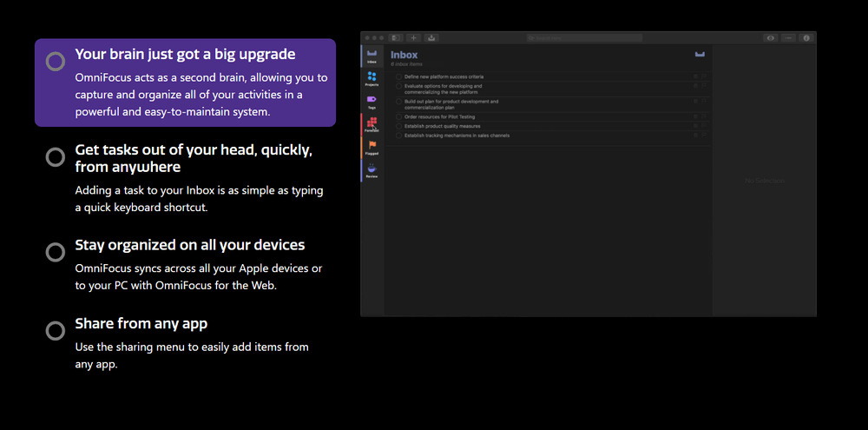The image size is (868, 430).
Task: Open the Flagged perspective
Action: [x=372, y=148]
